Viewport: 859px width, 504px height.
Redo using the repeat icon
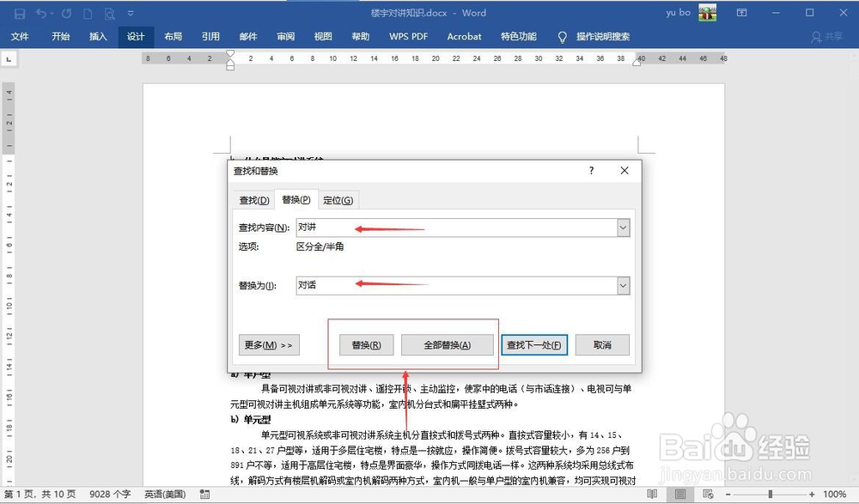pos(66,13)
